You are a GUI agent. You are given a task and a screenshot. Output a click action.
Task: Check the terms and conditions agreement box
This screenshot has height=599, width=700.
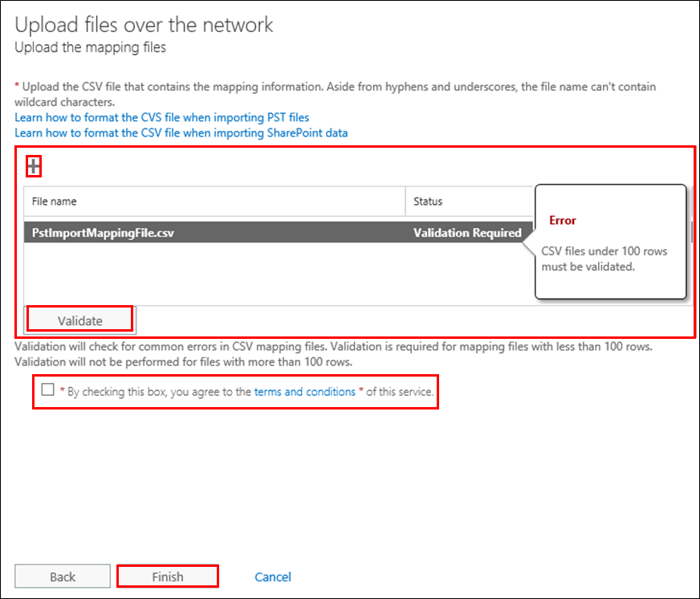(x=48, y=389)
